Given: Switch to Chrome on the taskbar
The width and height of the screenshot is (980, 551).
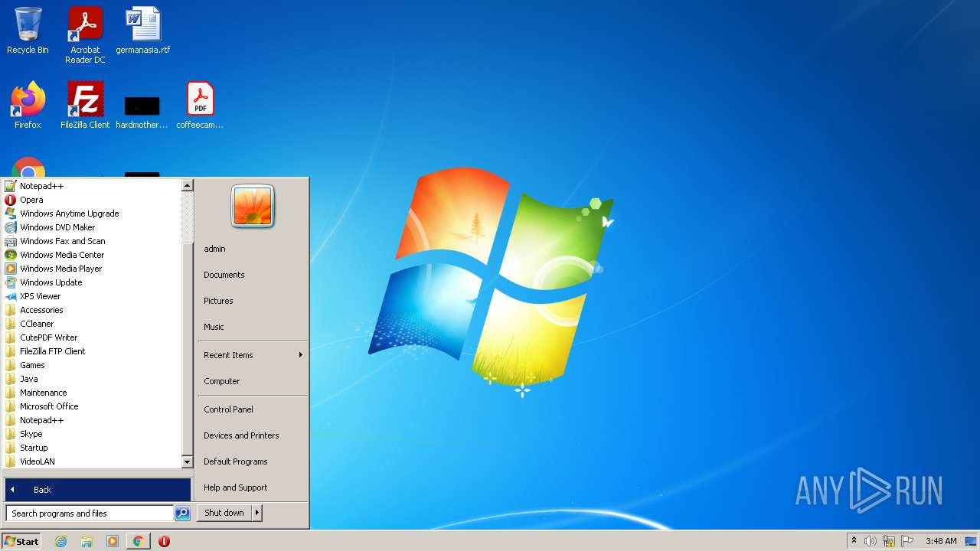Looking at the screenshot, I should tap(138, 541).
